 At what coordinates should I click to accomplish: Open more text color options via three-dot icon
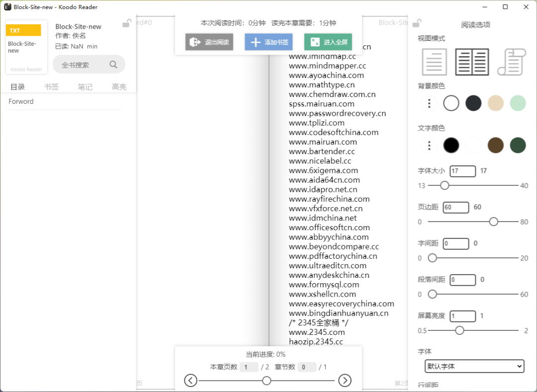pyautogui.click(x=429, y=145)
